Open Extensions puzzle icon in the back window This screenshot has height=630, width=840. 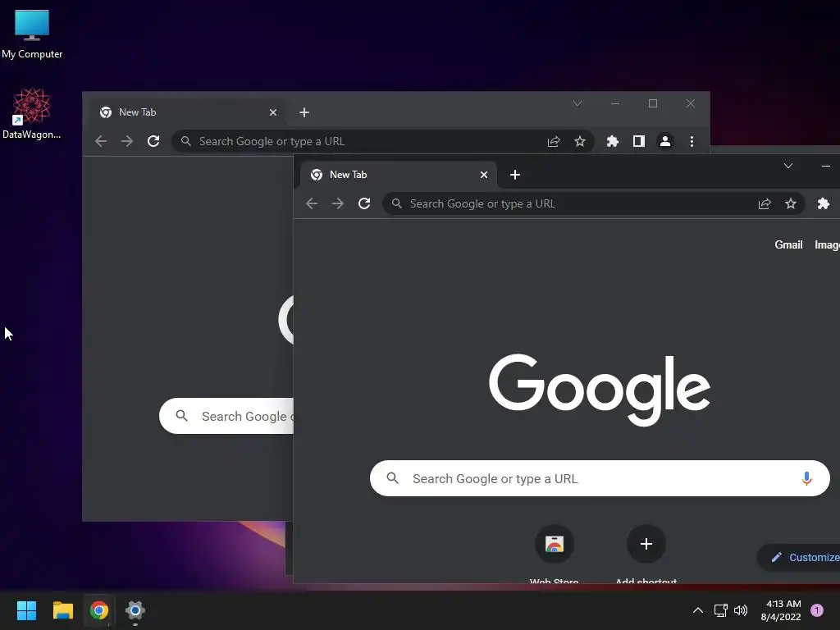[x=612, y=141]
